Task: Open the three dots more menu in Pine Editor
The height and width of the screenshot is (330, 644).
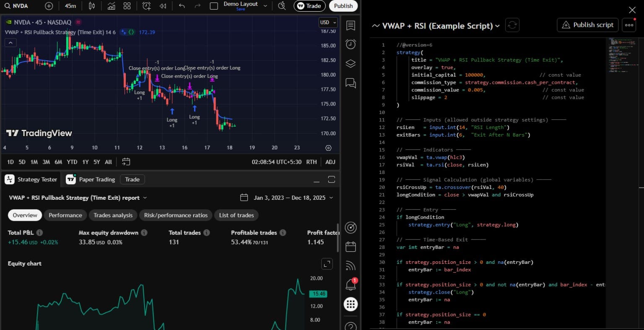Action: pyautogui.click(x=629, y=25)
